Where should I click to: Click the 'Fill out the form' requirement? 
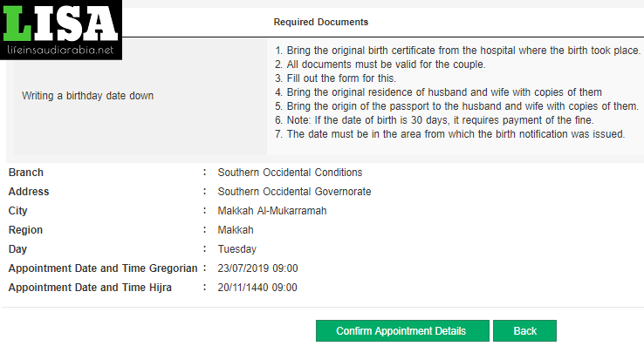(335, 78)
